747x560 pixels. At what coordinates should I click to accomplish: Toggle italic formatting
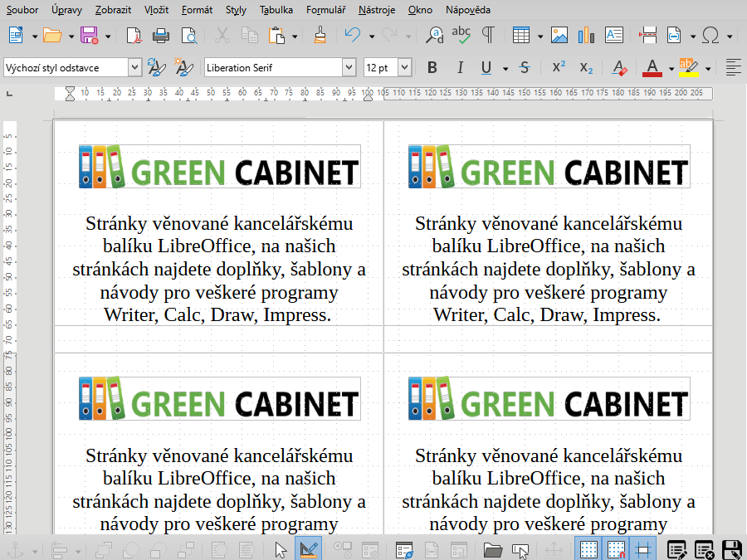(x=460, y=68)
